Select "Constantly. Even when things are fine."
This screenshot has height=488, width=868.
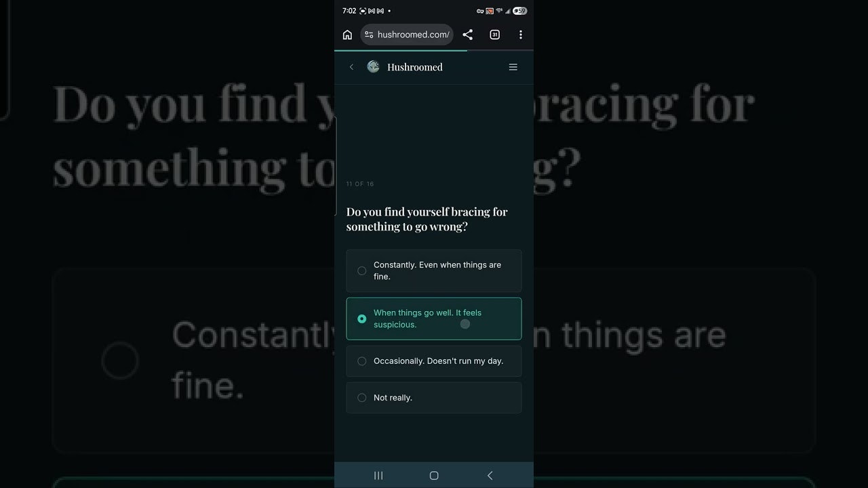434,270
